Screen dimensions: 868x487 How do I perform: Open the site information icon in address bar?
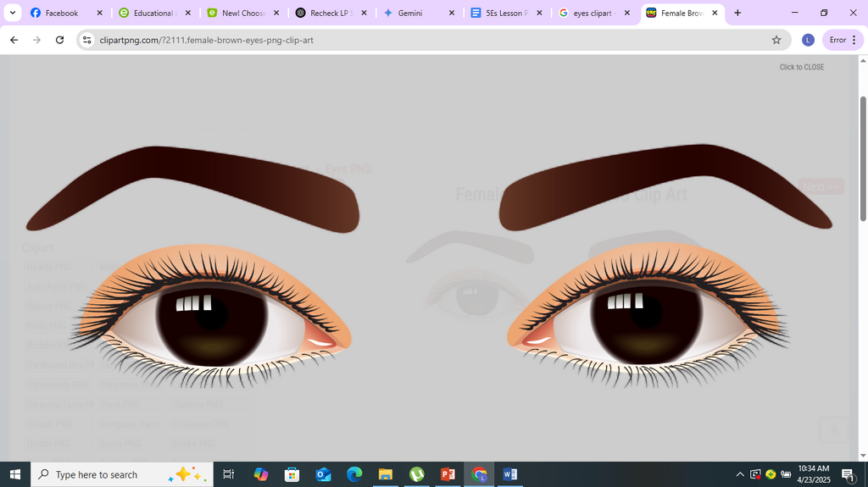[x=87, y=40]
